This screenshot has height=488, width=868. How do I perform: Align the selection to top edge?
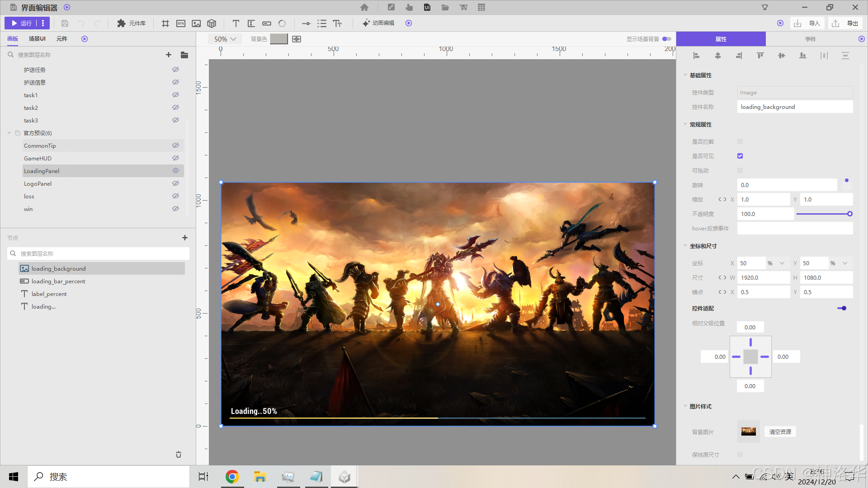(x=760, y=56)
